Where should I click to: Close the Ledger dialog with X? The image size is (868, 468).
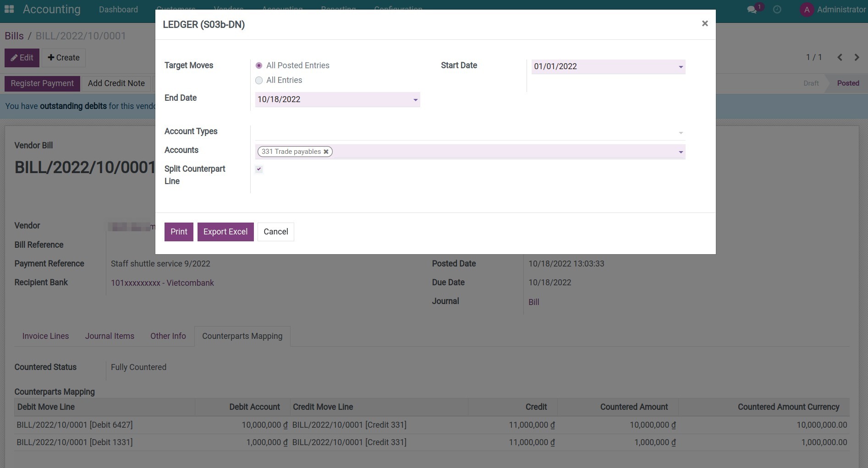[x=705, y=23]
